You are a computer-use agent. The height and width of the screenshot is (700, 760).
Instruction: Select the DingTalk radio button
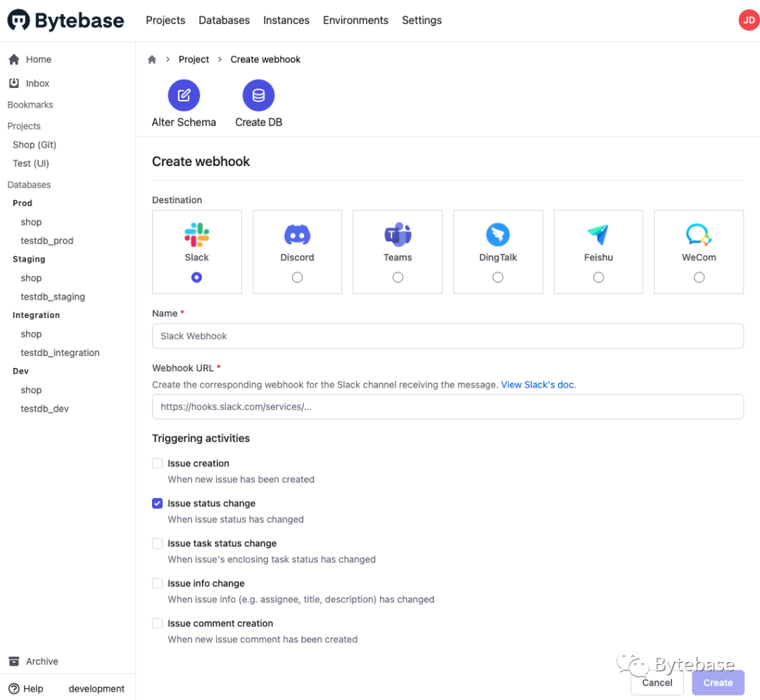498,277
